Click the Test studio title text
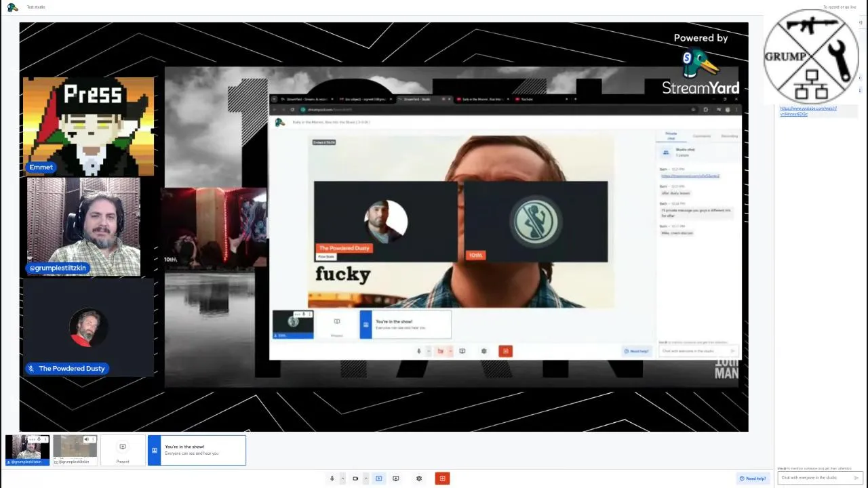Image resolution: width=868 pixels, height=488 pixels. tap(36, 7)
